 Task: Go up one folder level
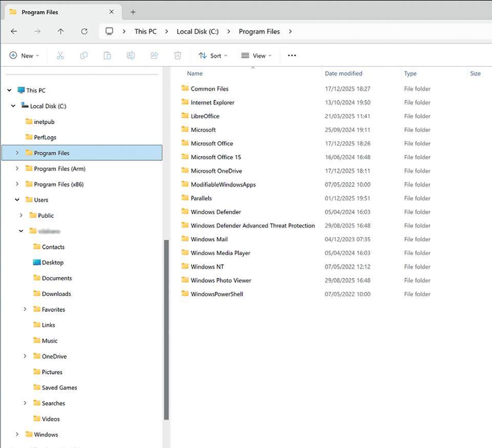coord(60,31)
